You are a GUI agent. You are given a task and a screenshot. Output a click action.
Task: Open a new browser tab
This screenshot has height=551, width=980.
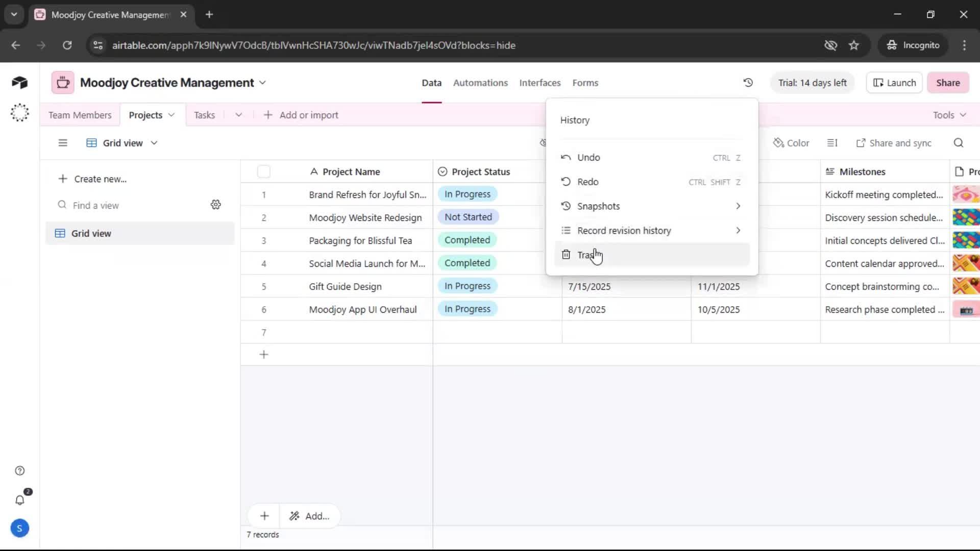click(x=209, y=14)
